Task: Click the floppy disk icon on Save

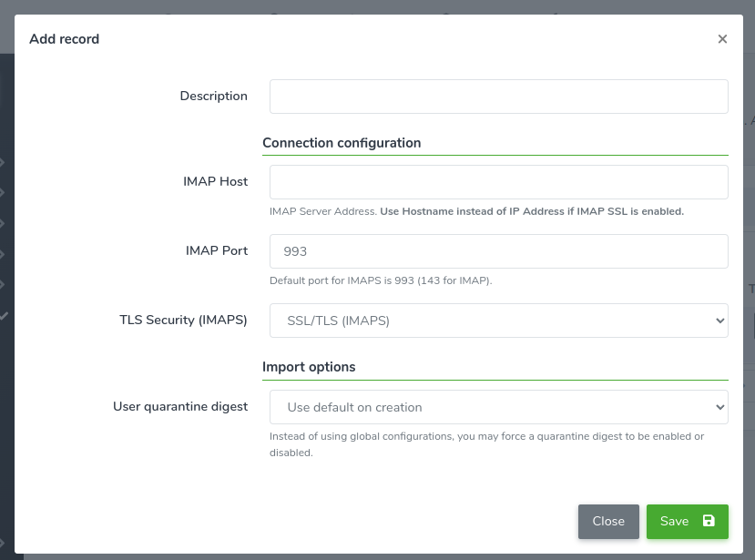Action: 709,521
